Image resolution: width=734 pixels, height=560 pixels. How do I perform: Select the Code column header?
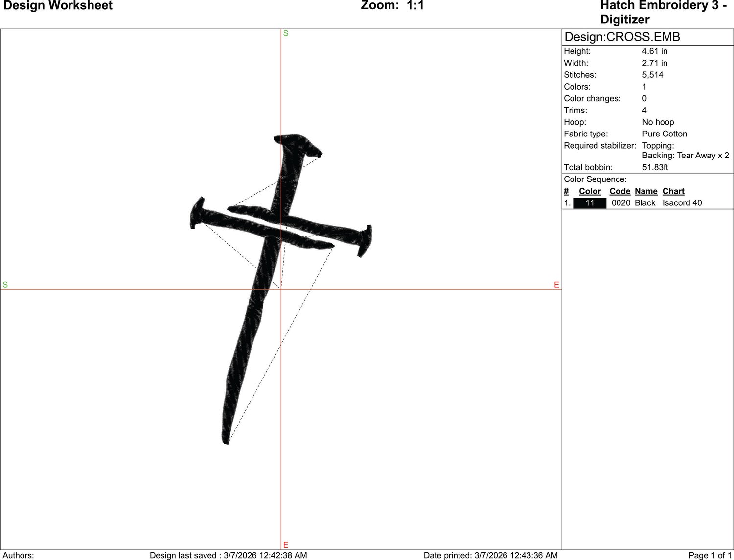coord(619,191)
